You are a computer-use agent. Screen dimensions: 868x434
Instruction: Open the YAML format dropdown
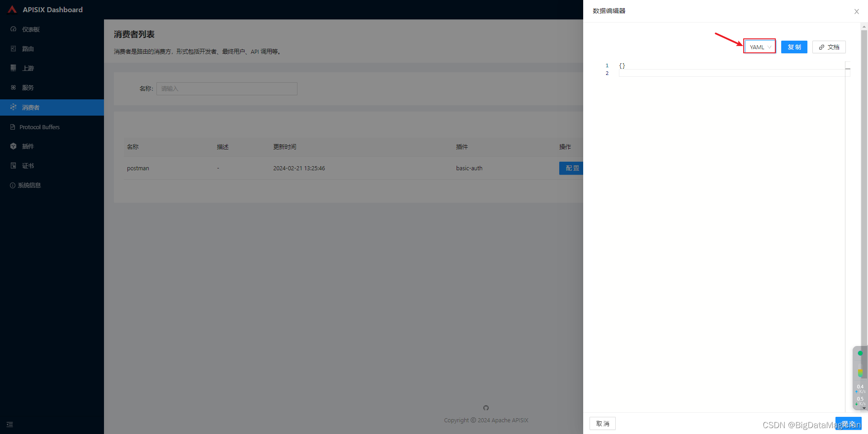759,47
